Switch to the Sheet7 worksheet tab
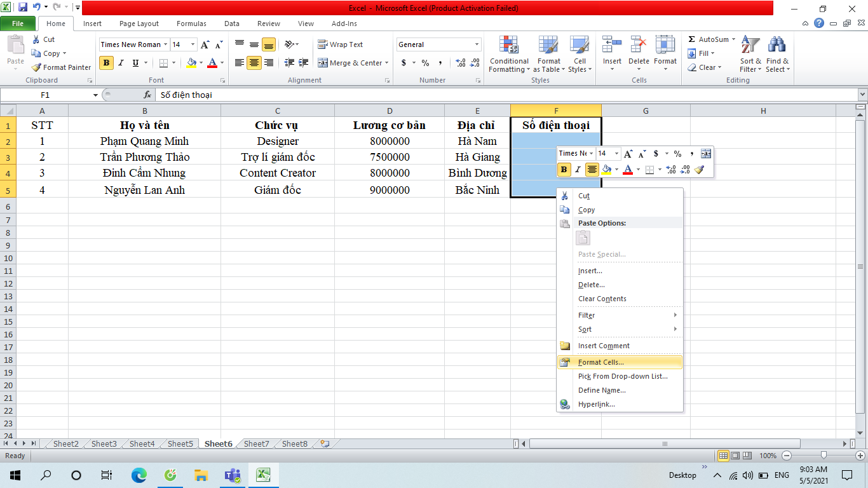 click(x=256, y=444)
